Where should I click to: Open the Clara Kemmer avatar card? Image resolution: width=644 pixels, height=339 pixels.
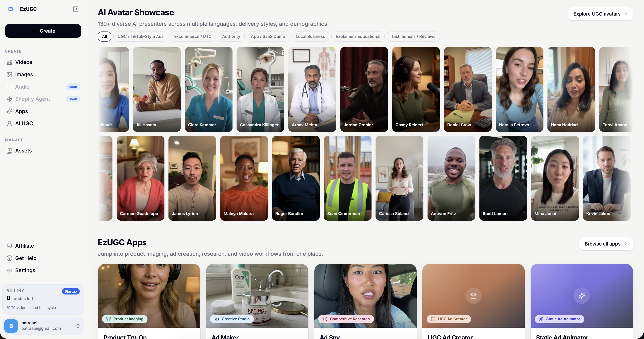pyautogui.click(x=208, y=89)
